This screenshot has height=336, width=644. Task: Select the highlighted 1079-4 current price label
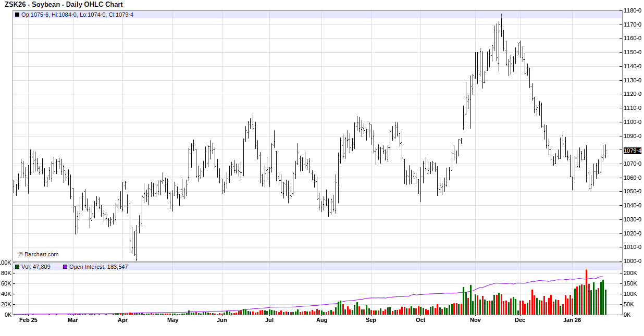pyautogui.click(x=632, y=151)
